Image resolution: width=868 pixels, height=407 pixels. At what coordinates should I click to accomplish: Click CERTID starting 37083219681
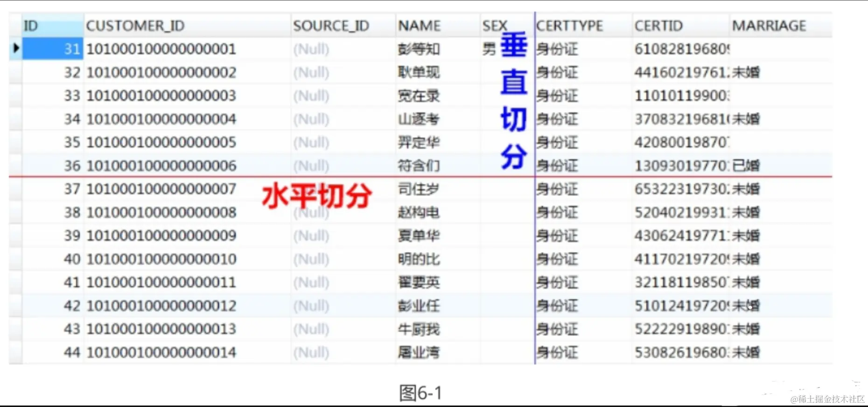[682, 119]
